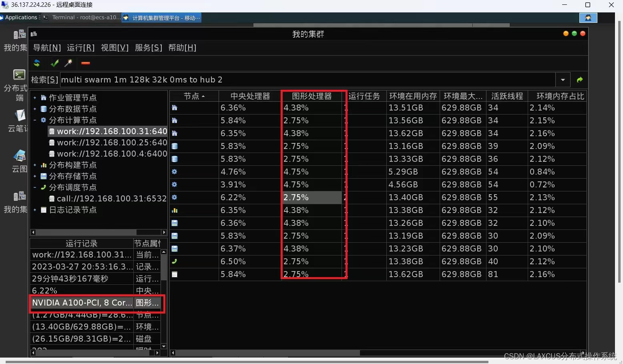Viewport: 623px width, 364px height.
Task: Click the green go arrow beside search
Action: (579, 80)
